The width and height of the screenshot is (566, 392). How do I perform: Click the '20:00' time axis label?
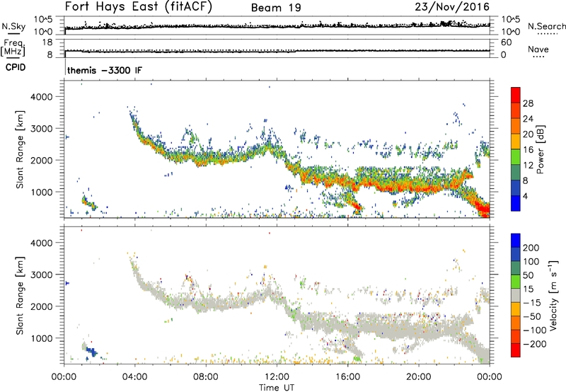(x=418, y=377)
